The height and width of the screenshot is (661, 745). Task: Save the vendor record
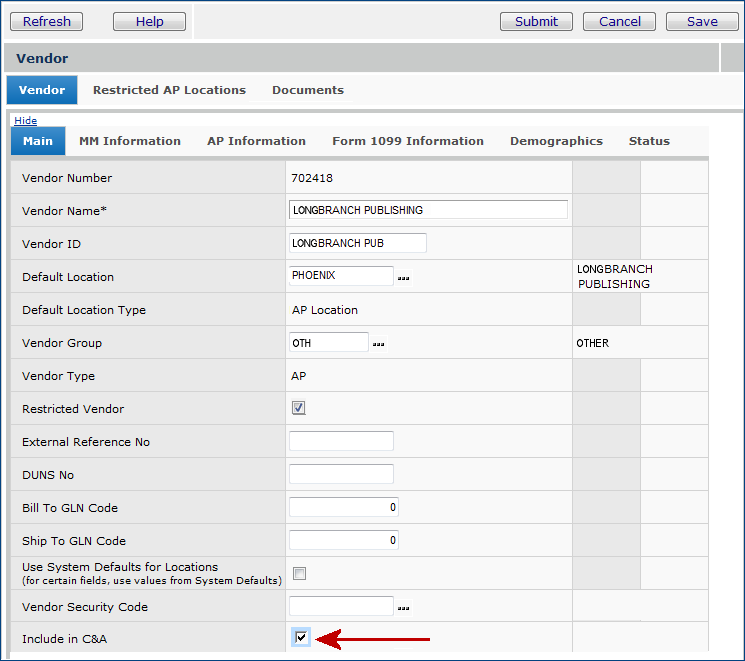click(702, 21)
